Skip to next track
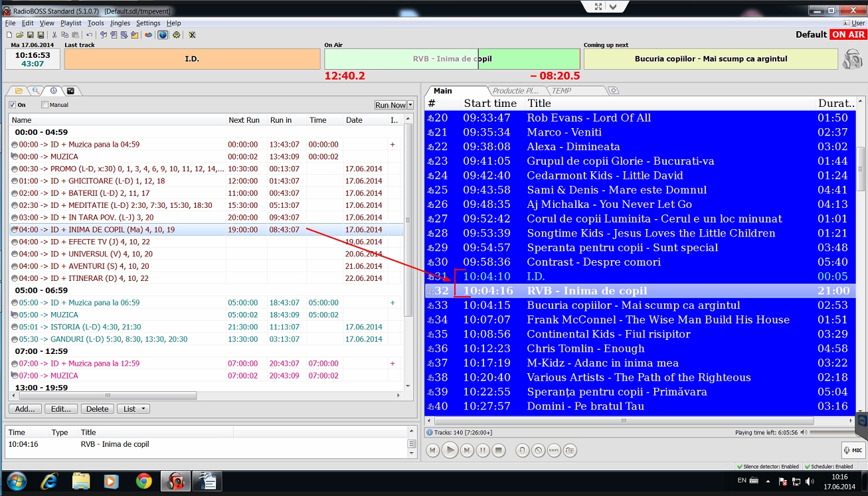The image size is (868, 496). pos(467,450)
